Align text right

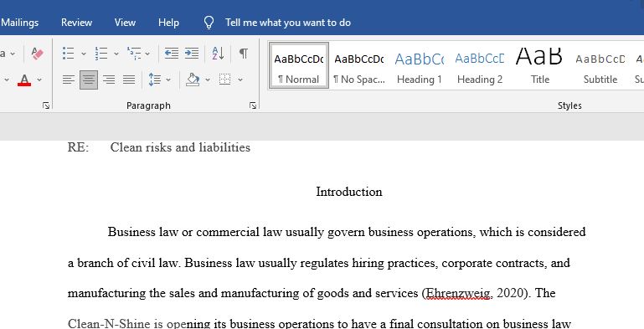(108, 80)
